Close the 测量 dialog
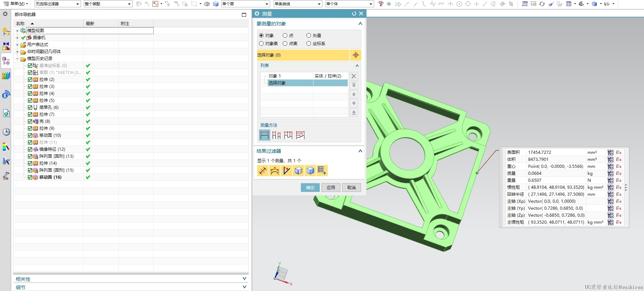 coord(361,14)
